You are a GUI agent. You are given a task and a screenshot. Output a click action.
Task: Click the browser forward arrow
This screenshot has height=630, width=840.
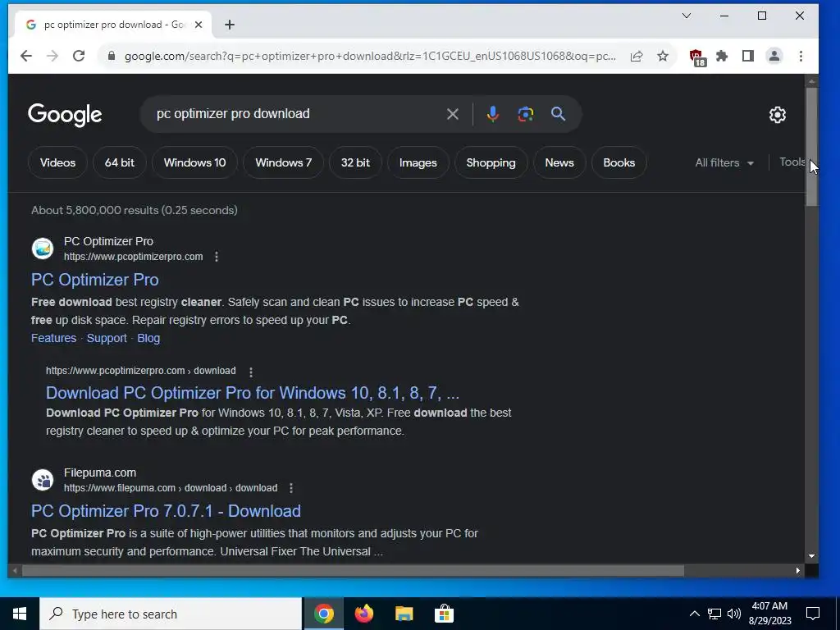(52, 56)
